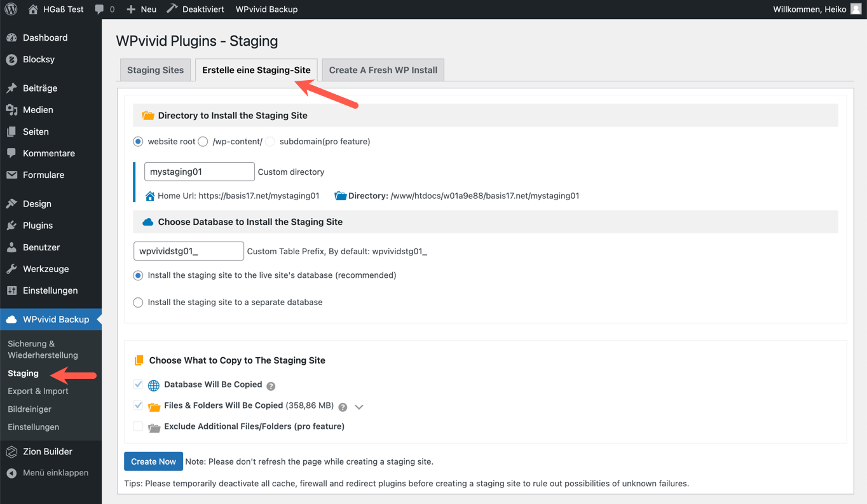
Task: Open the comments bubble in admin bar
Action: (x=104, y=9)
